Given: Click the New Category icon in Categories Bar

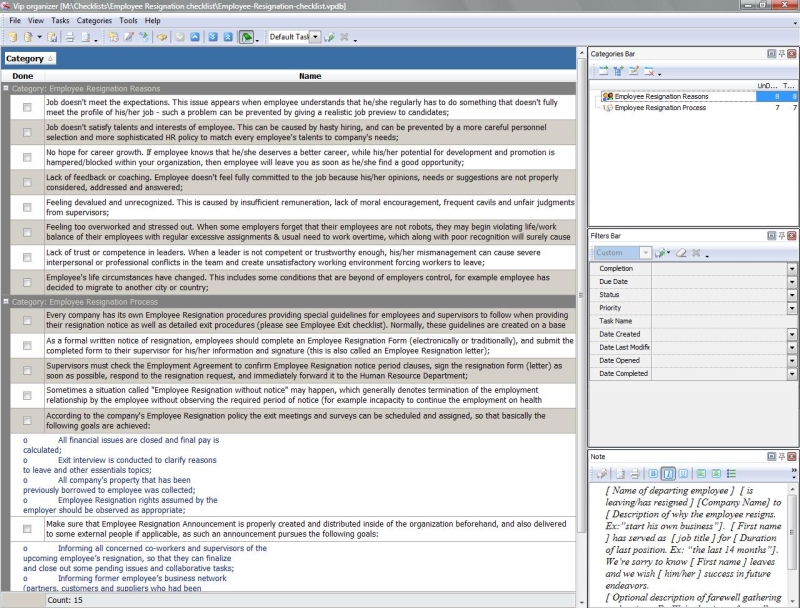Looking at the screenshot, I should point(603,71).
